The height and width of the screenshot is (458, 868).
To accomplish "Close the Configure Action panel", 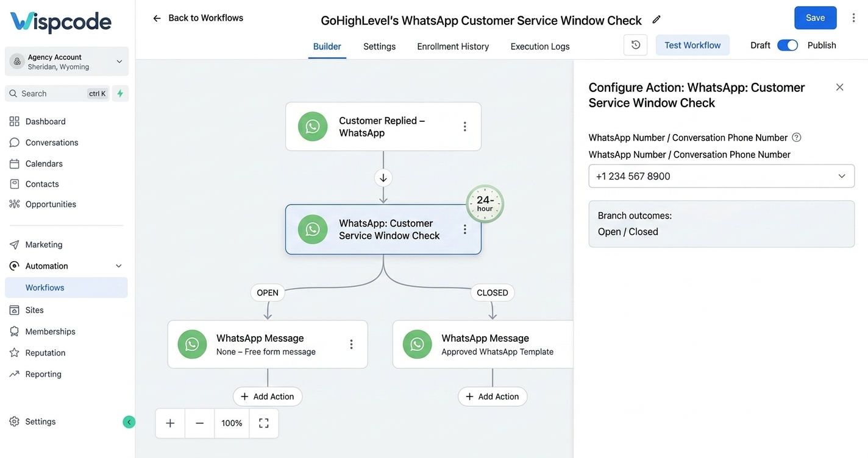I will tap(839, 87).
